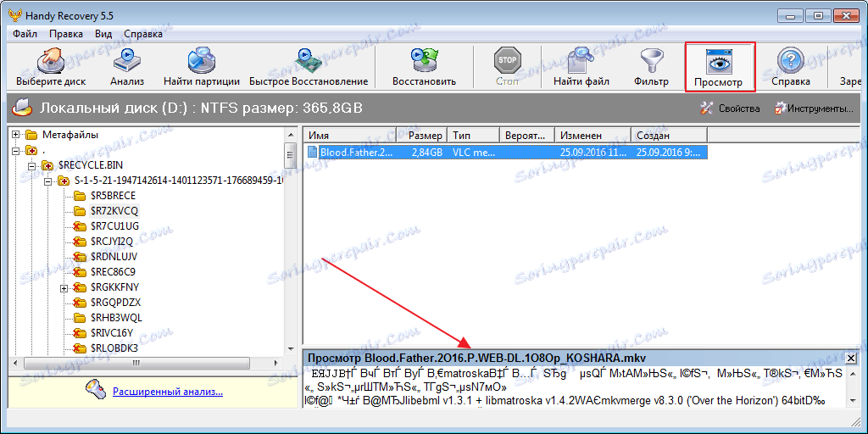Select the deleted $RIVC16Y folder

tap(111, 333)
